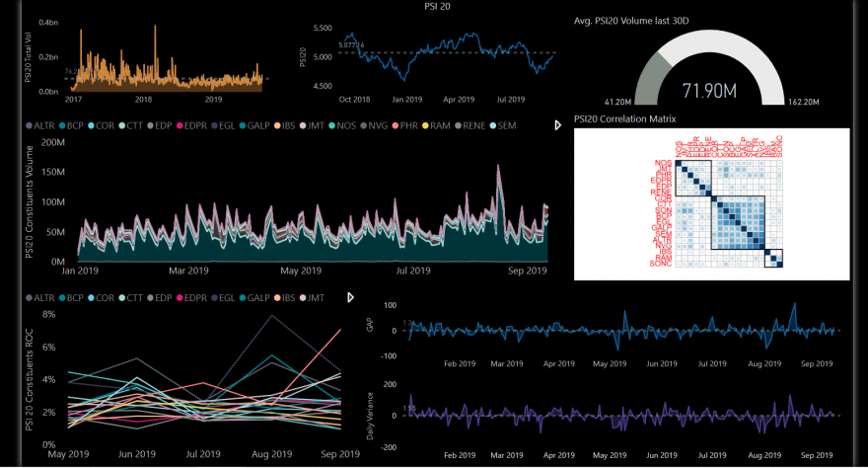The image size is (868, 468).
Task: Pick CTT in the Constituents ROC legend
Action: coord(130,298)
